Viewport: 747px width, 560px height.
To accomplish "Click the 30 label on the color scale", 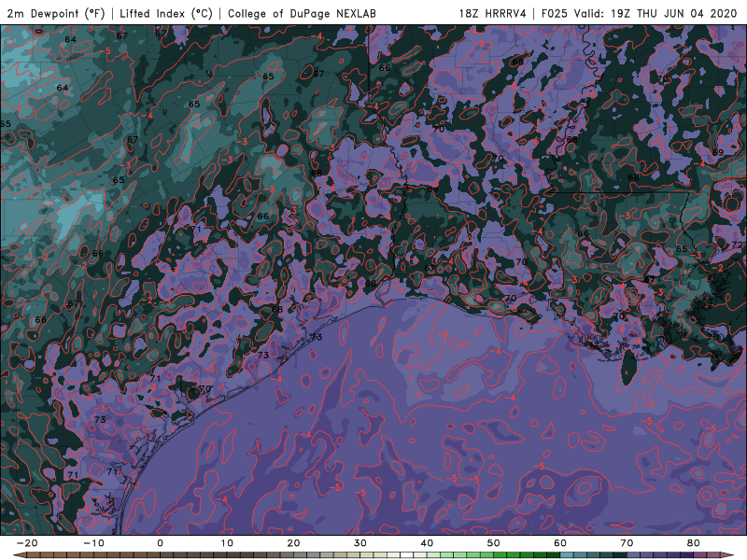I will 360,543.
